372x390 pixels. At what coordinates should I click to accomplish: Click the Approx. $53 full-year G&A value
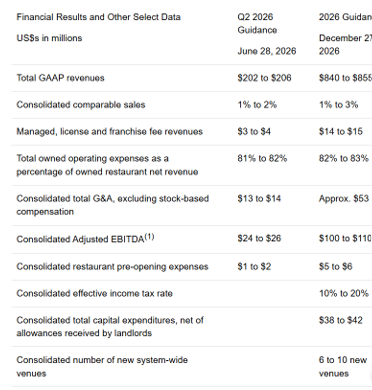coord(344,199)
